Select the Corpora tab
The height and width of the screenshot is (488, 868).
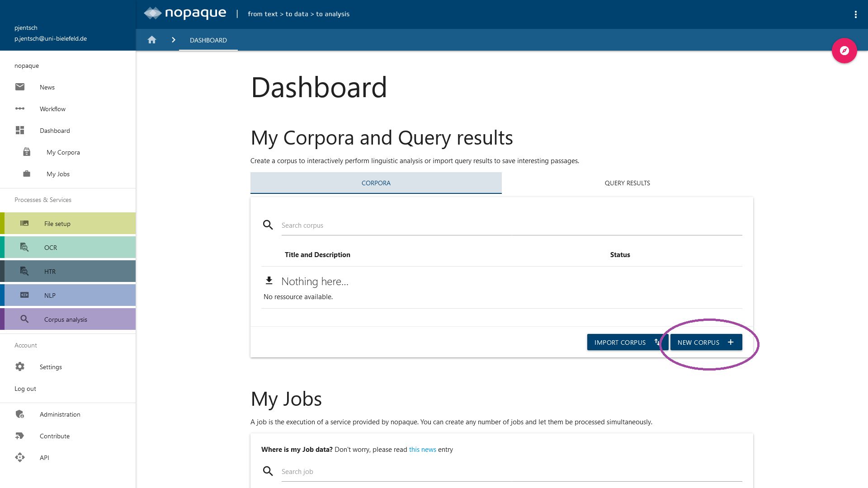[x=376, y=183]
